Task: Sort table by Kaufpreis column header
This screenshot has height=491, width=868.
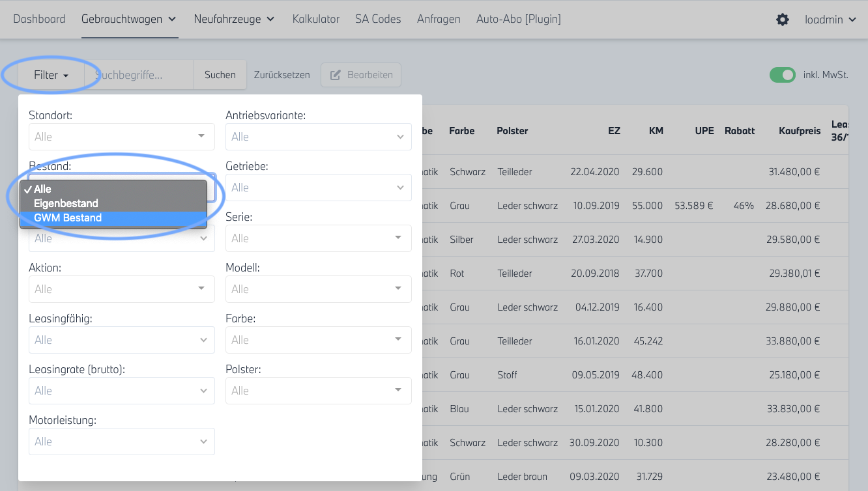Action: click(799, 131)
